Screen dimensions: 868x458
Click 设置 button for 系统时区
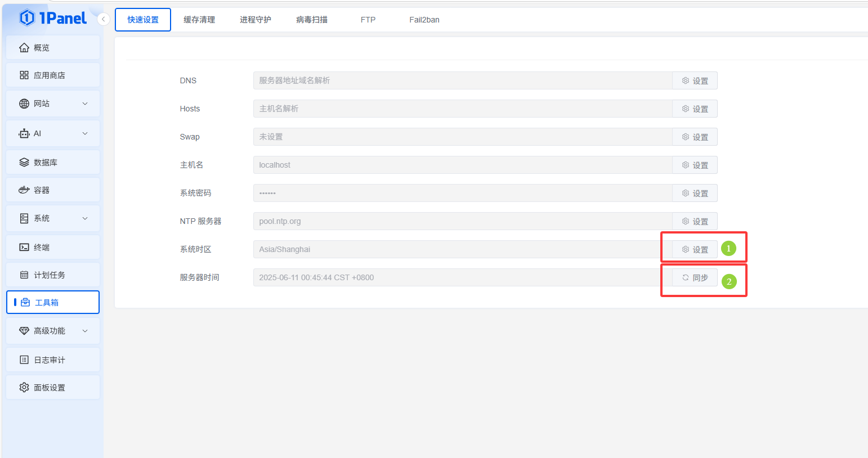point(695,249)
